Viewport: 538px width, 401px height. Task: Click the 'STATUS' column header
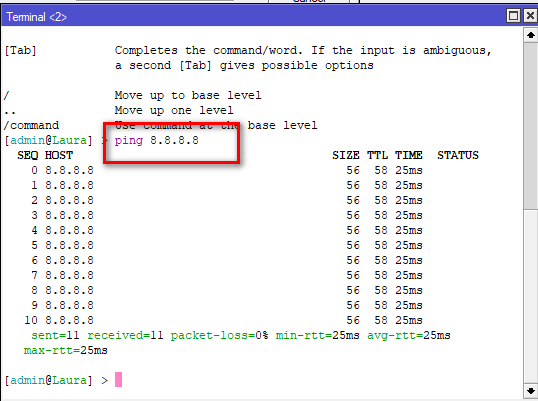(x=458, y=155)
